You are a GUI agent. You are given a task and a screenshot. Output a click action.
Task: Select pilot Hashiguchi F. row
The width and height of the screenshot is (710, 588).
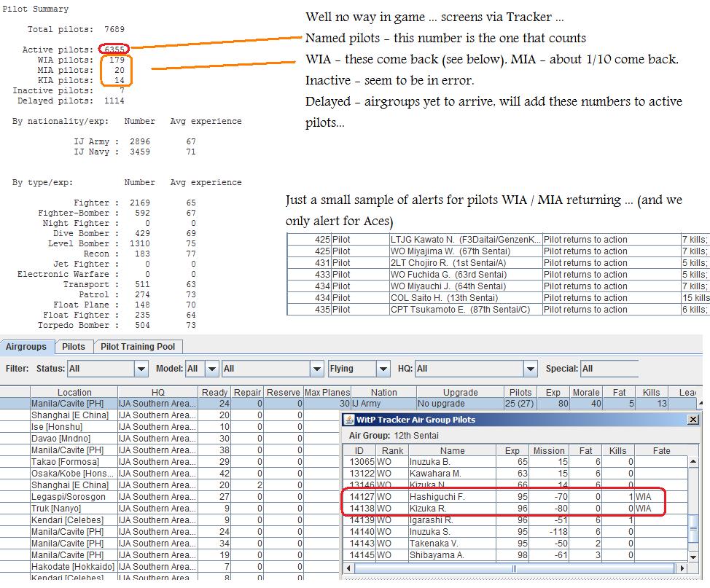515,497
